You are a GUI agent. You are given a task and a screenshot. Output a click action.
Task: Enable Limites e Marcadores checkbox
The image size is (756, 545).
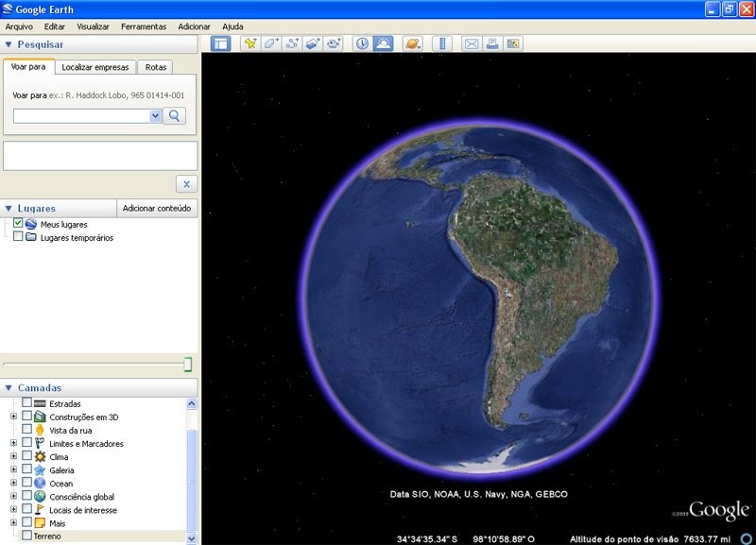(x=27, y=442)
